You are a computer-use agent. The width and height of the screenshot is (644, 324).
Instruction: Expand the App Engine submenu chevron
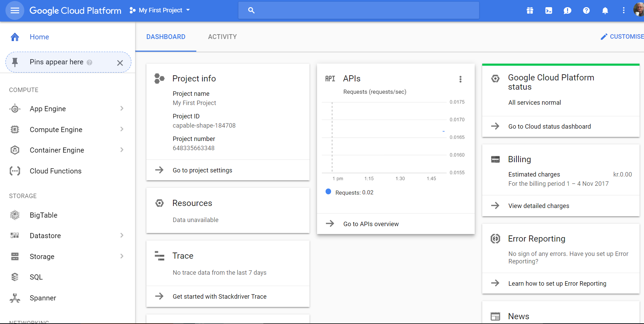[122, 108]
